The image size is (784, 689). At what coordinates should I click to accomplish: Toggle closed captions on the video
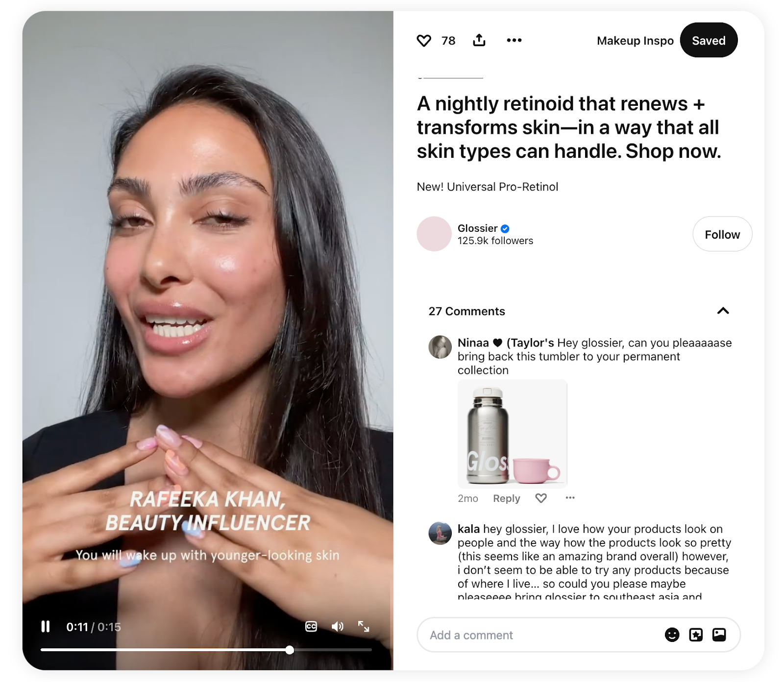point(311,626)
